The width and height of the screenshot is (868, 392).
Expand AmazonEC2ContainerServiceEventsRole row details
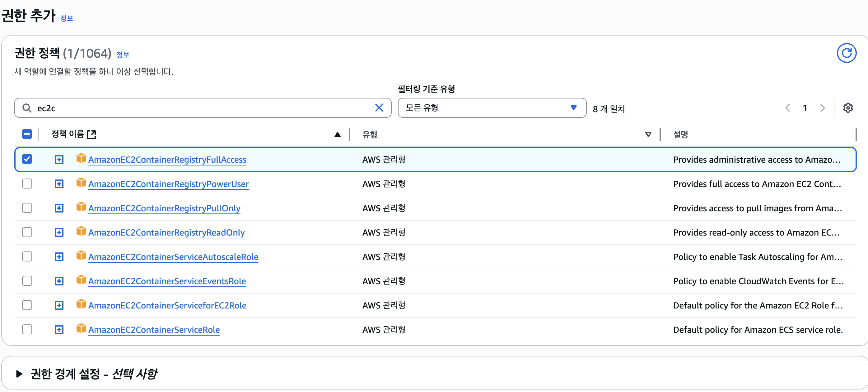tap(59, 281)
